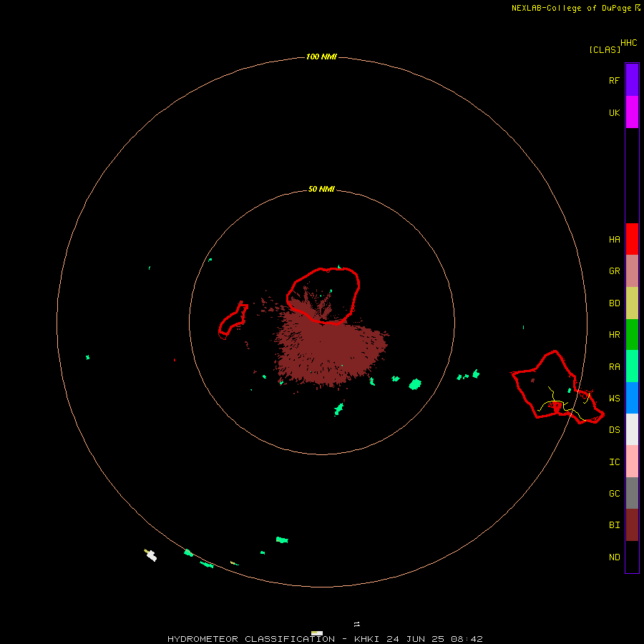The height and width of the screenshot is (644, 644).
Task: Click the BI brown legend swatch
Action: click(x=632, y=525)
